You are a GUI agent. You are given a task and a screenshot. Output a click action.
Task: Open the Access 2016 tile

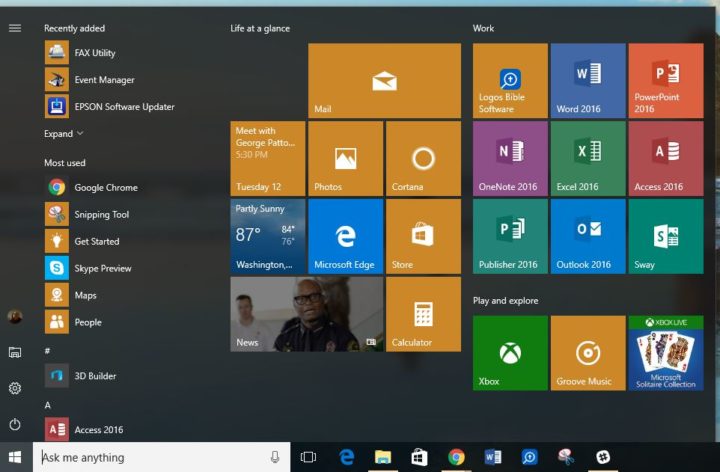click(x=666, y=158)
